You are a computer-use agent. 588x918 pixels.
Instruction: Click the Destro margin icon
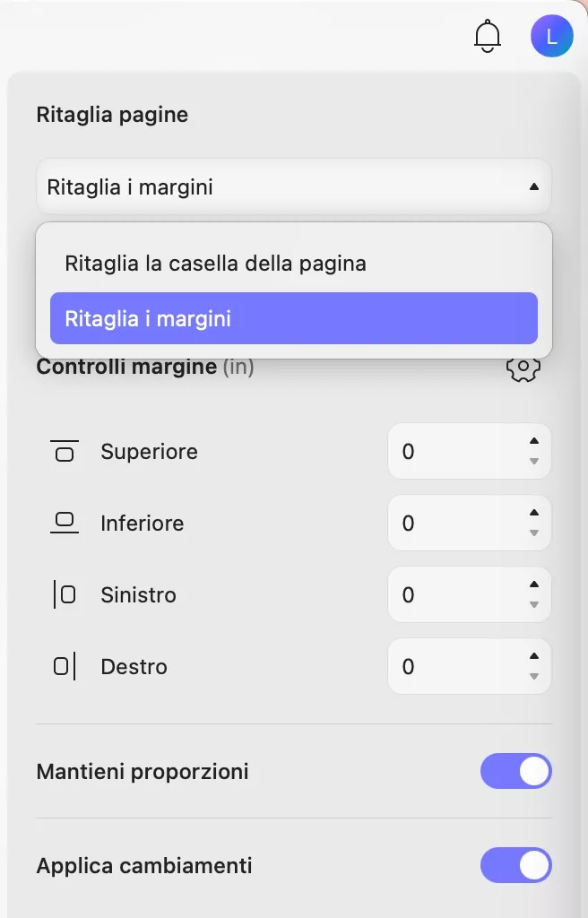pos(64,666)
